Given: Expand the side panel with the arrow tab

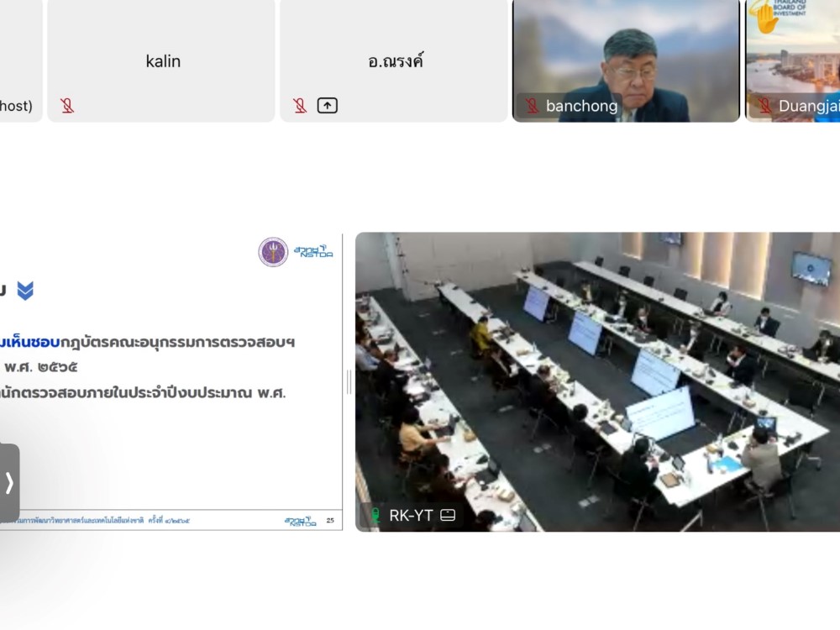Looking at the screenshot, I should [x=9, y=483].
